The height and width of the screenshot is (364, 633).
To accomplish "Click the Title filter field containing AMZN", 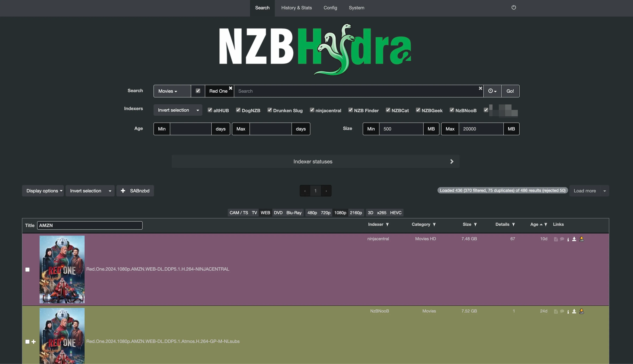I will click(90, 225).
